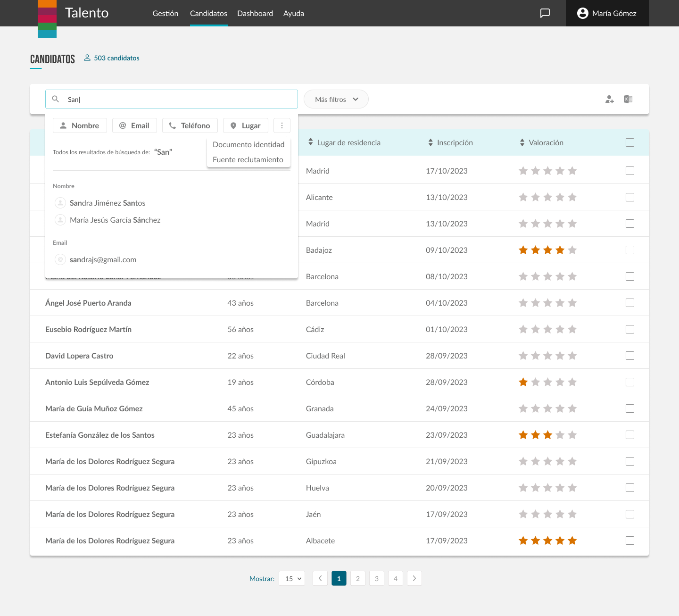The image size is (679, 616).
Task: Click the three-dot more filters icon
Action: (x=282, y=125)
